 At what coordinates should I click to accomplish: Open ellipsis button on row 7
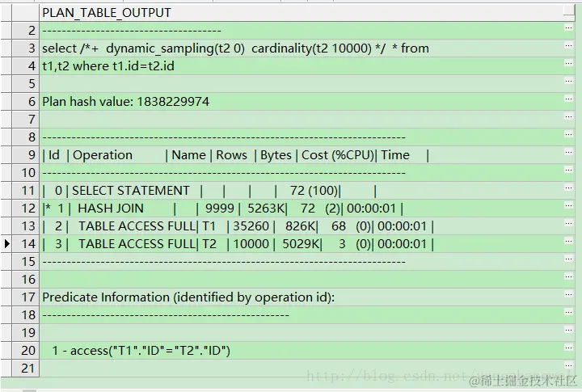(x=568, y=117)
